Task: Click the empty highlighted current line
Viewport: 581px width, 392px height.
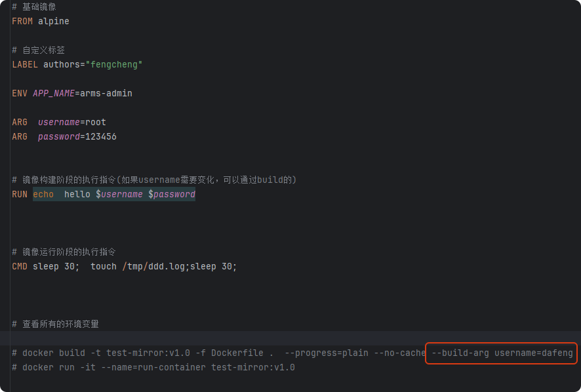Action: coord(290,338)
